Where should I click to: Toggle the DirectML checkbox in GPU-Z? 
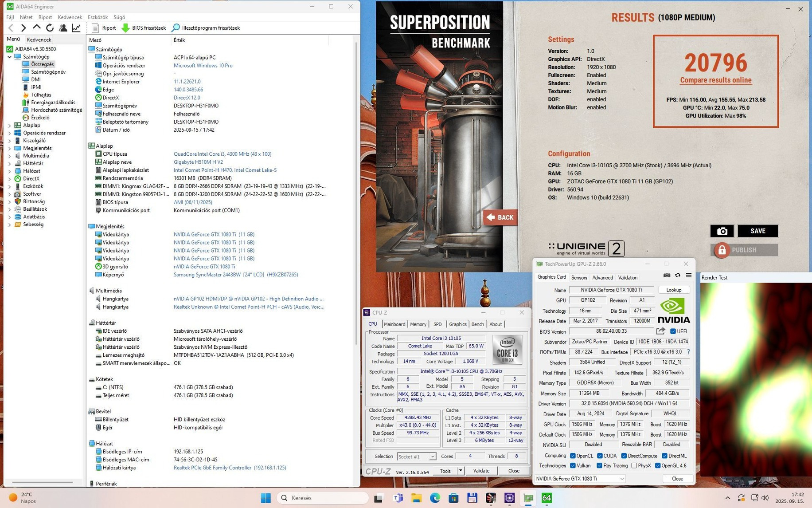click(x=664, y=456)
